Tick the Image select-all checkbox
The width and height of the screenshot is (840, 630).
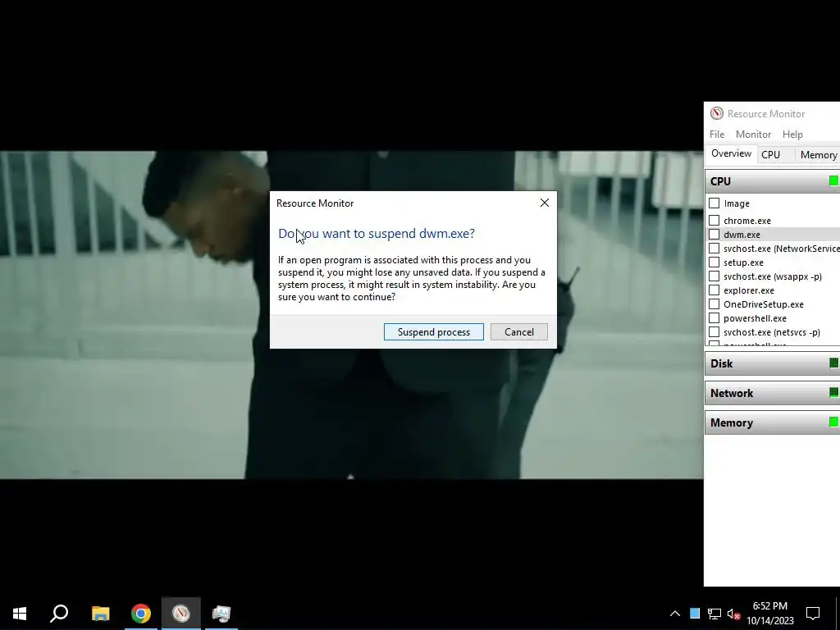(714, 203)
